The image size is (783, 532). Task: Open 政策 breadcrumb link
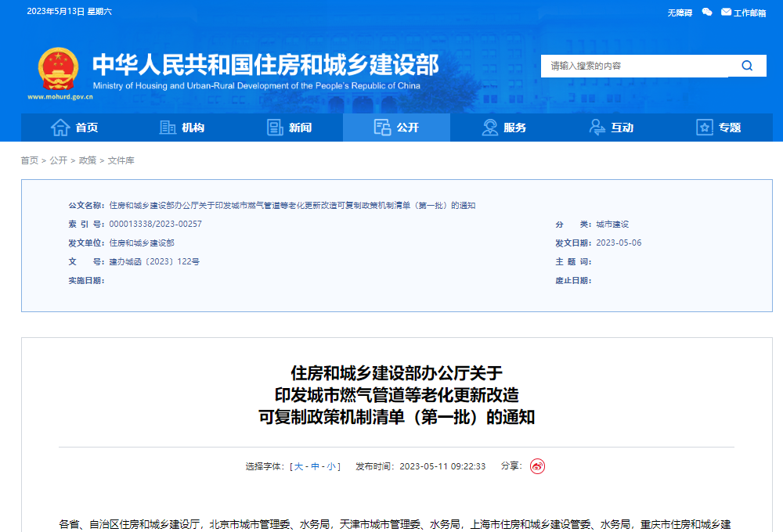(88, 160)
